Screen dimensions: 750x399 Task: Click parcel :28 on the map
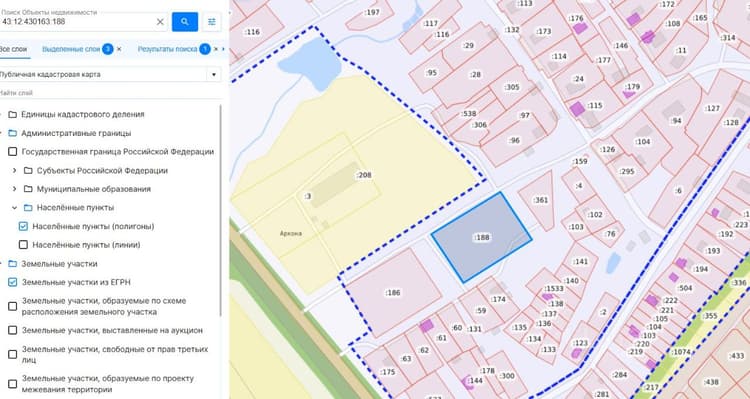click(475, 75)
